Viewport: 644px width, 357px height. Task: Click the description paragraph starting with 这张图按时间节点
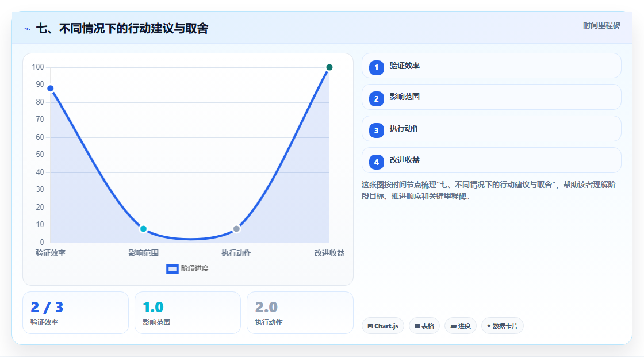488,191
